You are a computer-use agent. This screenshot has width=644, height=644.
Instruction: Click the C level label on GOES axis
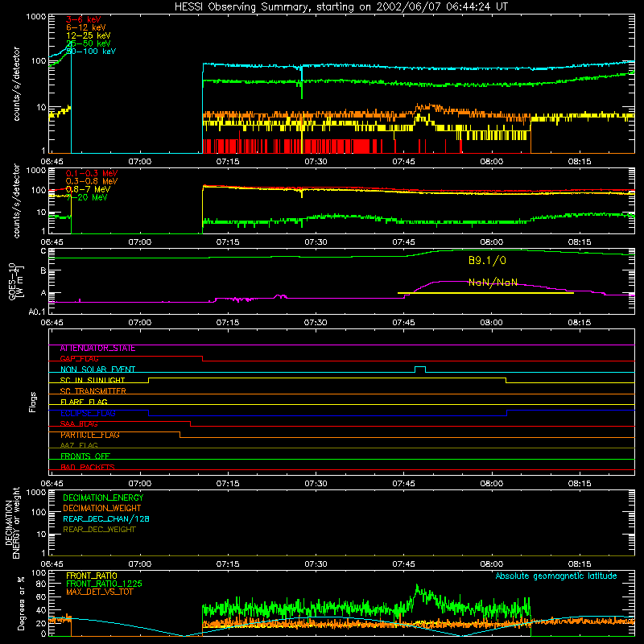(x=43, y=251)
